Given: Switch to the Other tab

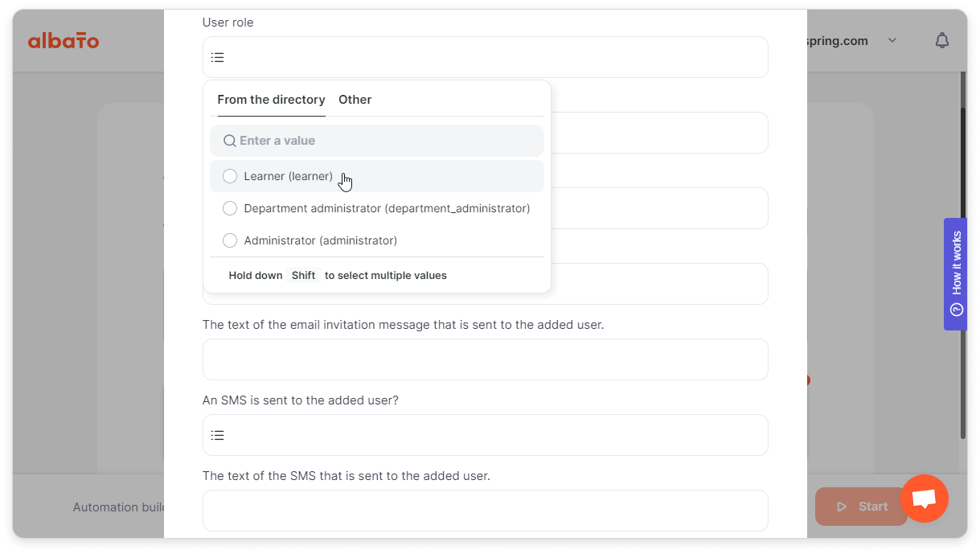Looking at the screenshot, I should pos(355,100).
